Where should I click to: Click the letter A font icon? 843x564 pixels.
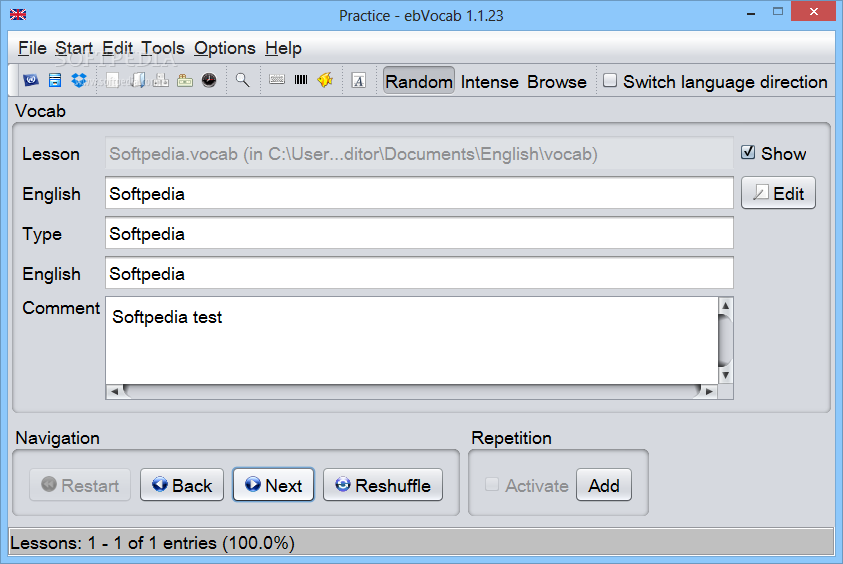pyautogui.click(x=359, y=81)
